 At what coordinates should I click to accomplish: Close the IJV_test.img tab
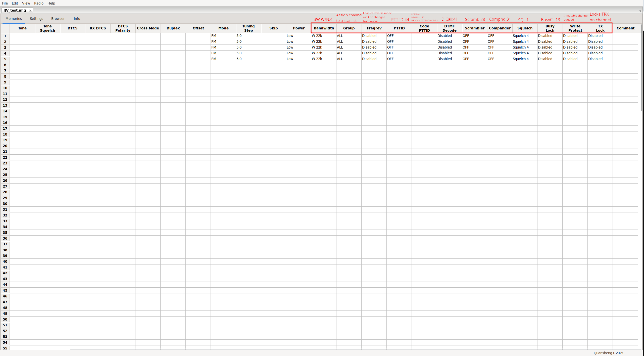click(x=30, y=10)
